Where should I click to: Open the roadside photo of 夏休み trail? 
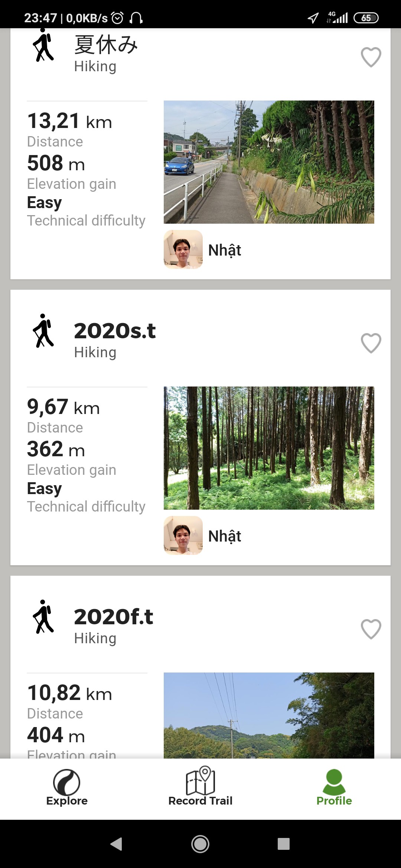coord(269,162)
